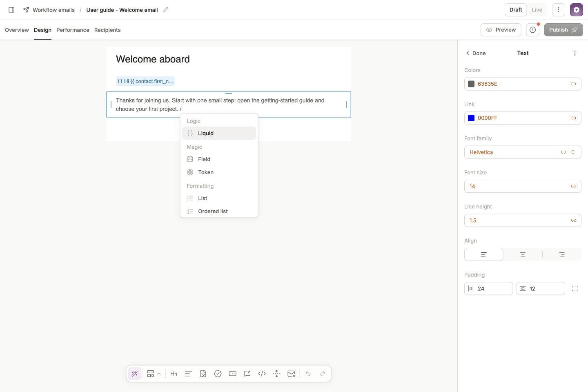Click link icon in Colors field
The height and width of the screenshot is (392, 588).
[x=573, y=84]
